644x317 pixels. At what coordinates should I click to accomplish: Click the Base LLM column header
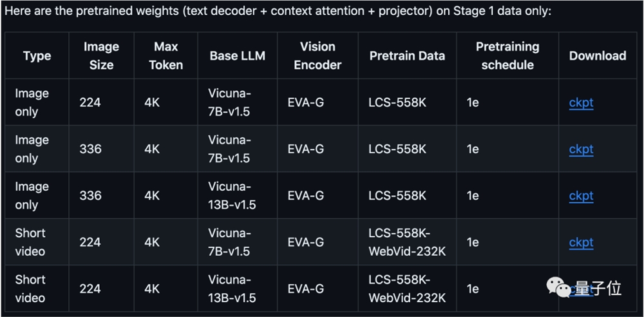237,56
